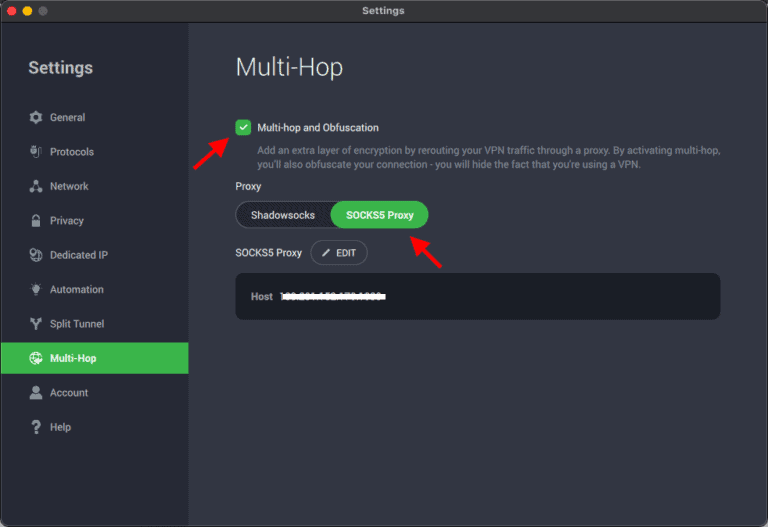Close the Settings window with red button
The height and width of the screenshot is (527, 768).
(10, 11)
